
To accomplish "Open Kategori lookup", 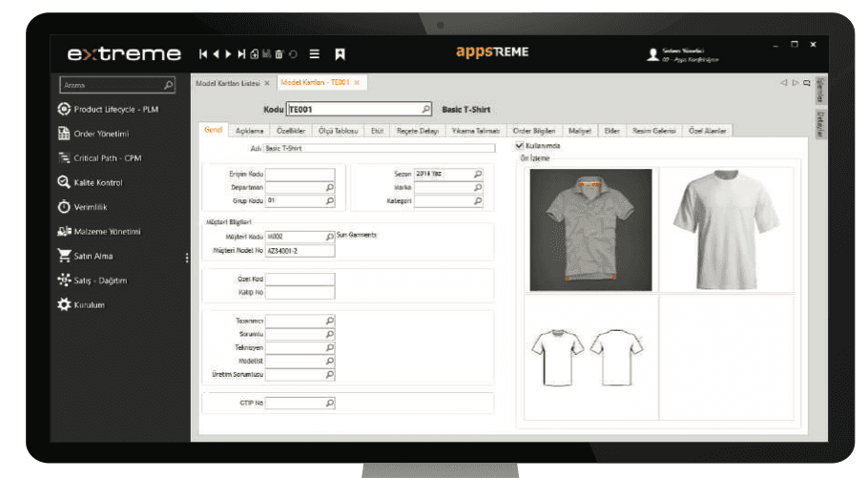I will (478, 200).
